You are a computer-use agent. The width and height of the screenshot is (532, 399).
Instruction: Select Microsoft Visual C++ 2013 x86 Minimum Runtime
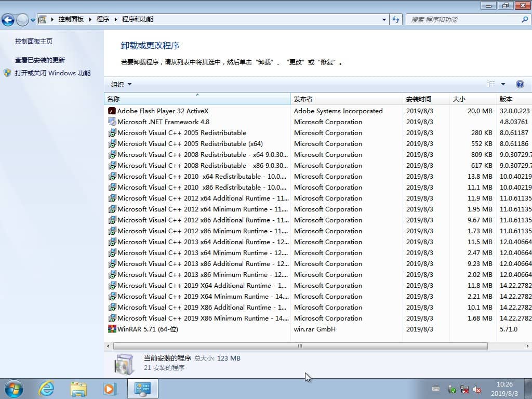coord(203,274)
